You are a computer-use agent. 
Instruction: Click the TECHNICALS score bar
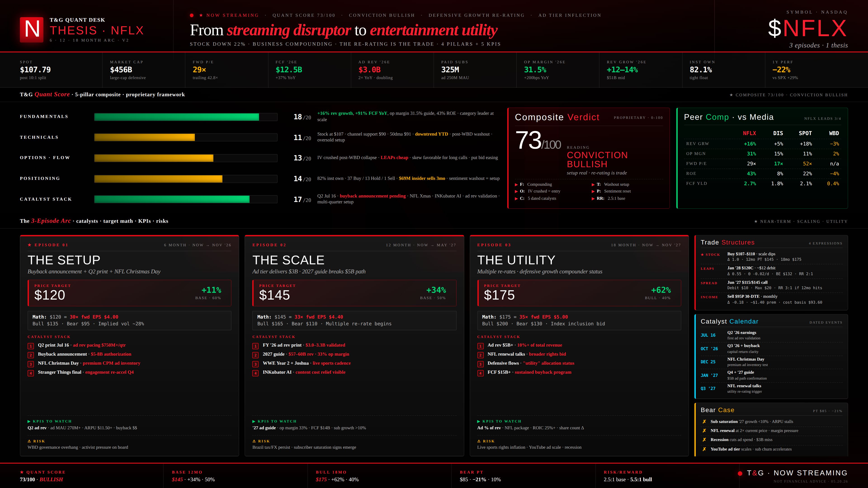point(186,137)
